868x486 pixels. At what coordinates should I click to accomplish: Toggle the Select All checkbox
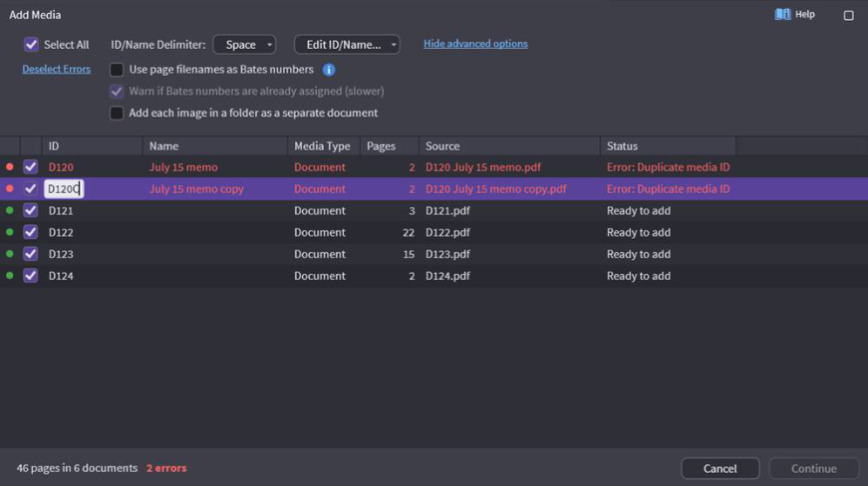pyautogui.click(x=32, y=44)
